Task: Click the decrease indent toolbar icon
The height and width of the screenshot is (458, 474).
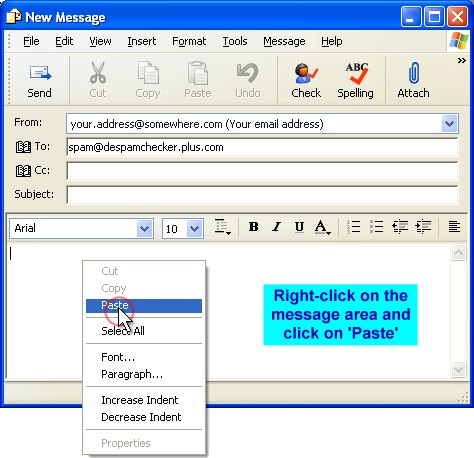Action: click(400, 227)
